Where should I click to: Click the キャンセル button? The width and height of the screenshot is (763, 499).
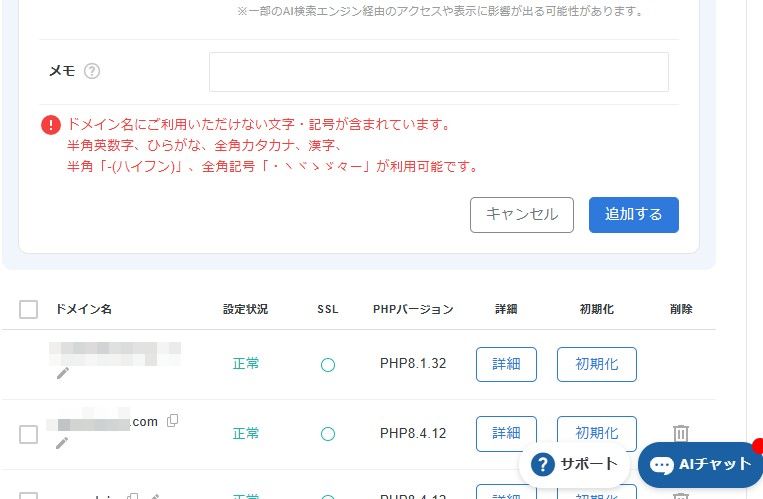[521, 215]
